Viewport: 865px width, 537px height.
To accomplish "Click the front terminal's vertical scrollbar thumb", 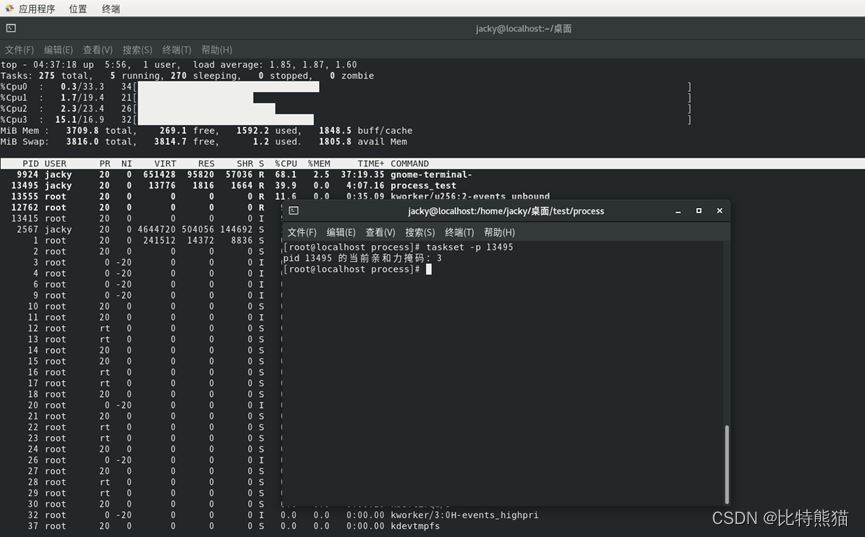I will 727,463.
